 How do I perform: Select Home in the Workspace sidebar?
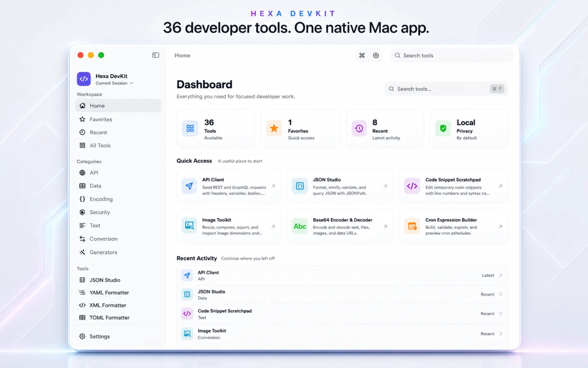click(x=118, y=106)
